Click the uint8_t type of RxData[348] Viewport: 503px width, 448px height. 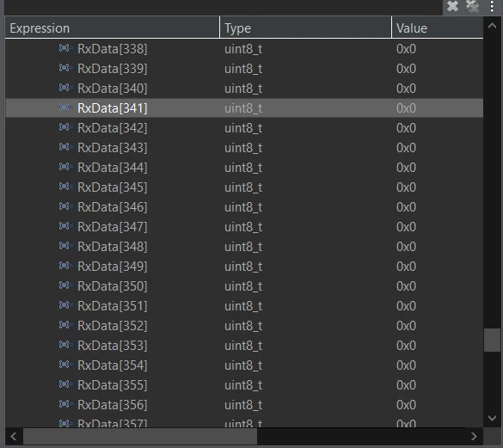click(x=243, y=247)
